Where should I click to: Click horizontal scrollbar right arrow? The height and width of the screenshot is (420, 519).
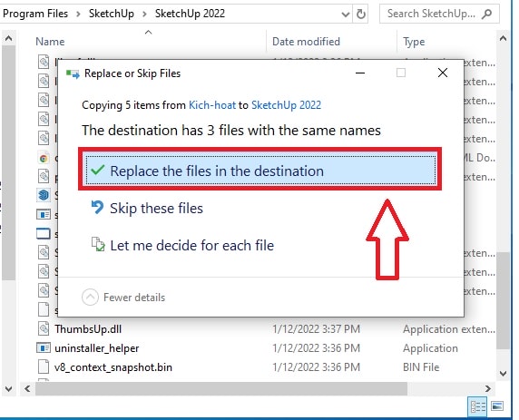(488, 388)
